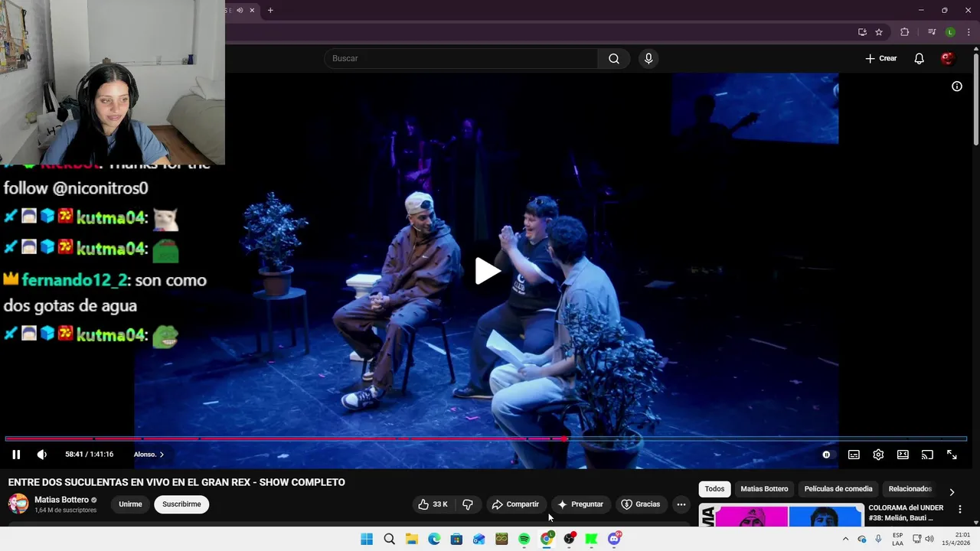Open Chrome profile L avatar

950,32
